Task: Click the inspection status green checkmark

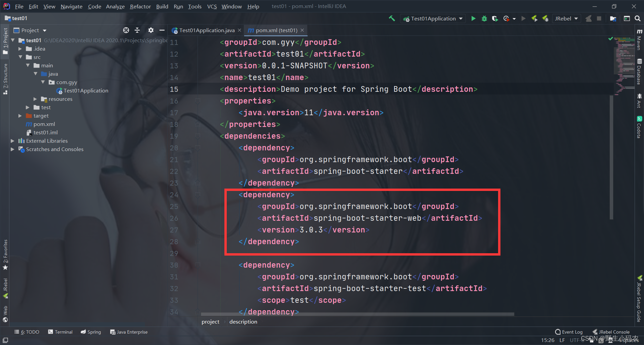Action: [610, 39]
